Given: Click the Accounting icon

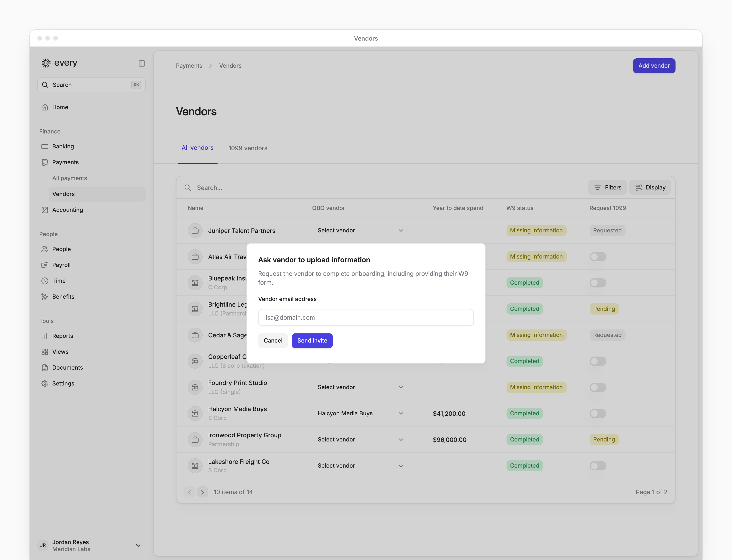Looking at the screenshot, I should pos(45,210).
